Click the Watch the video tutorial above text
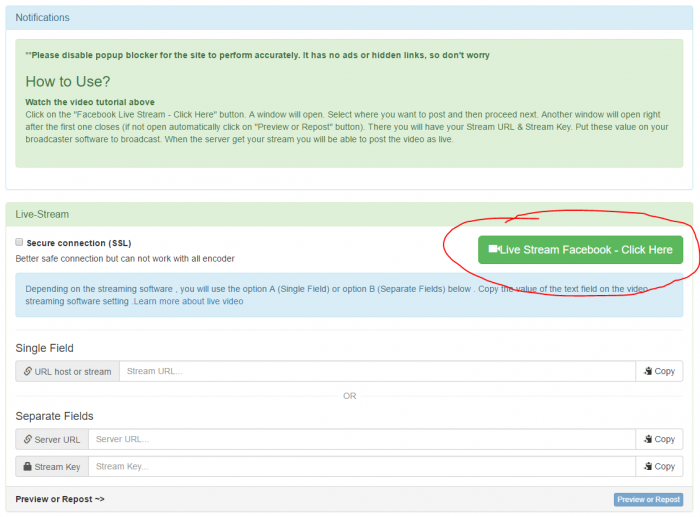 (90, 102)
